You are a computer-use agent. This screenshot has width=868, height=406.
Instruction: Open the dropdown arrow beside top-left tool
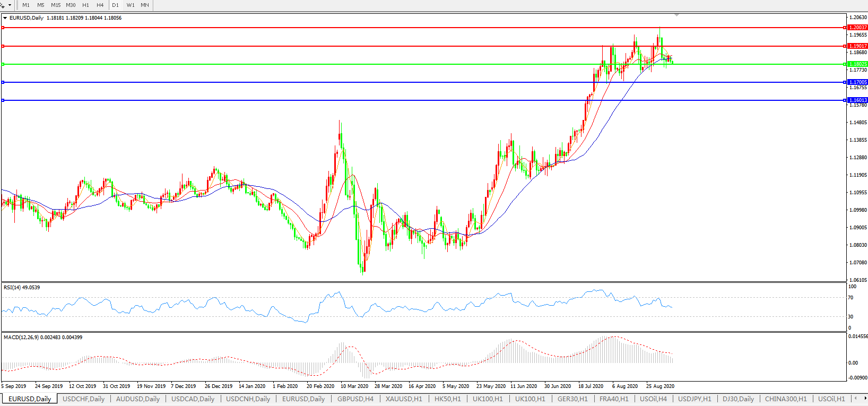[x=10, y=5]
